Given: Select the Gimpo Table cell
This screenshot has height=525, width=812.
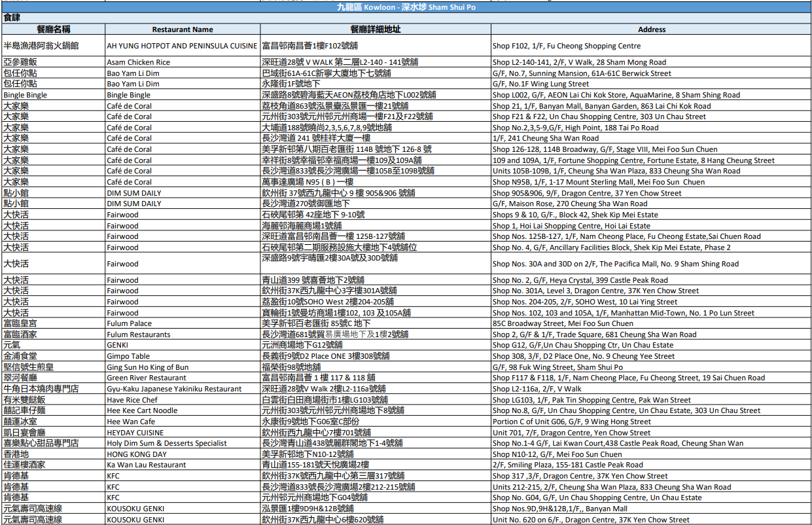Looking at the screenshot, I should 183,356.
